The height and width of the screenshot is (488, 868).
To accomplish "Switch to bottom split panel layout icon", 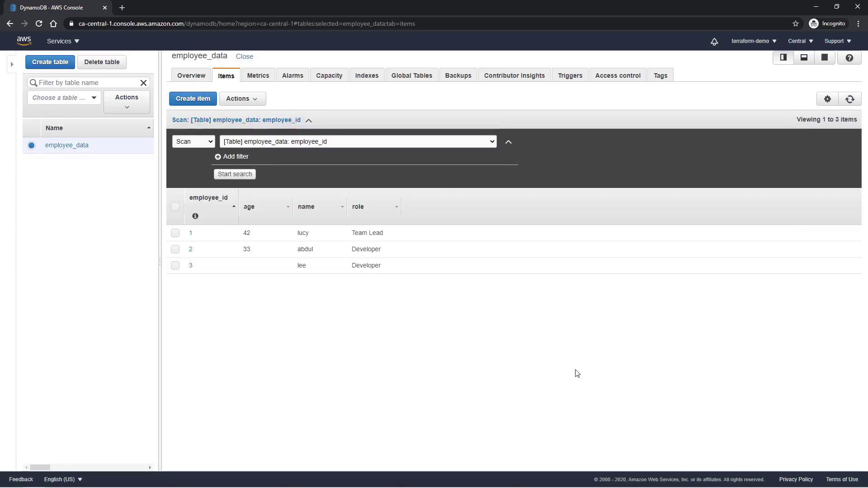I will tap(804, 58).
